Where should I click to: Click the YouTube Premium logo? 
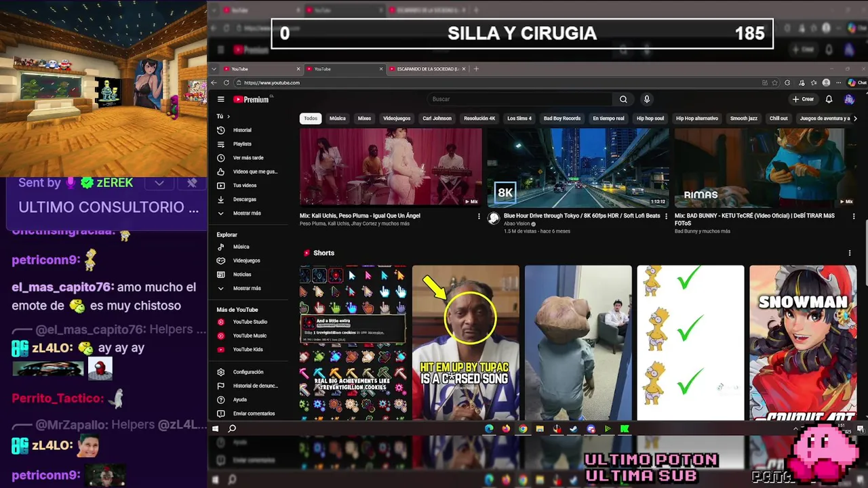click(x=252, y=99)
